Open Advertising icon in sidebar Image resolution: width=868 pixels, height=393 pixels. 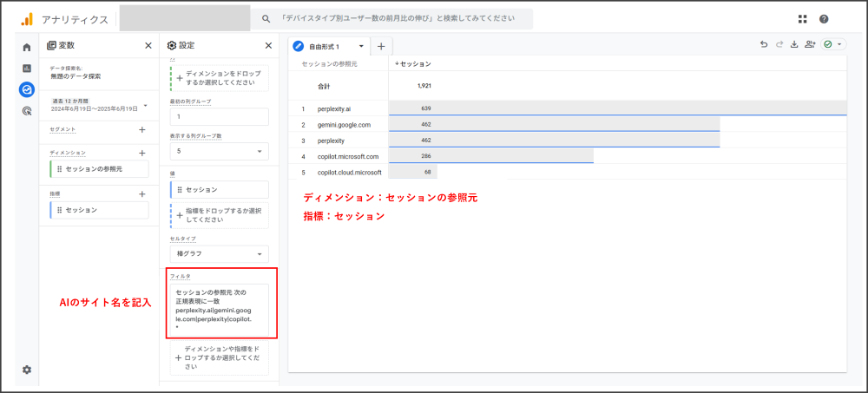(x=27, y=111)
